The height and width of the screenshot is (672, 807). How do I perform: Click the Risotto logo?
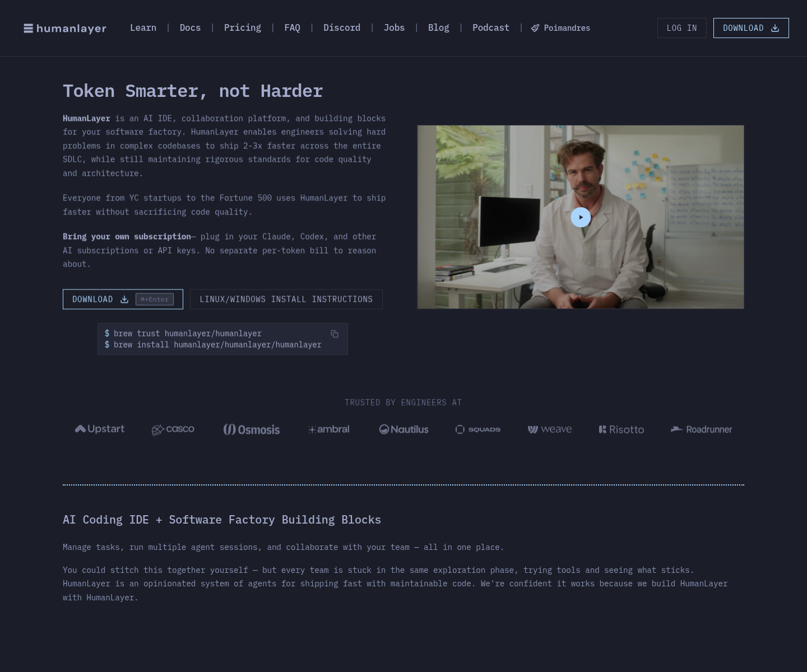(622, 430)
